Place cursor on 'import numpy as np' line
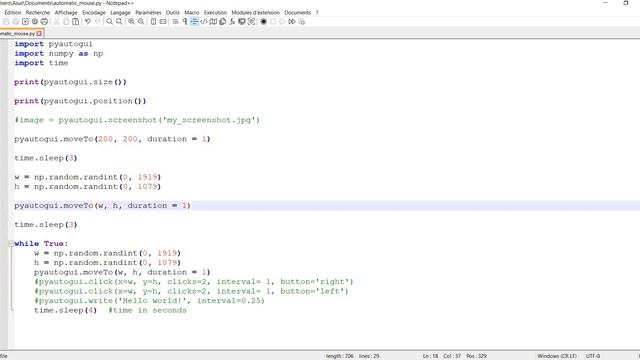Image resolution: width=640 pixels, height=360 pixels. 58,53
